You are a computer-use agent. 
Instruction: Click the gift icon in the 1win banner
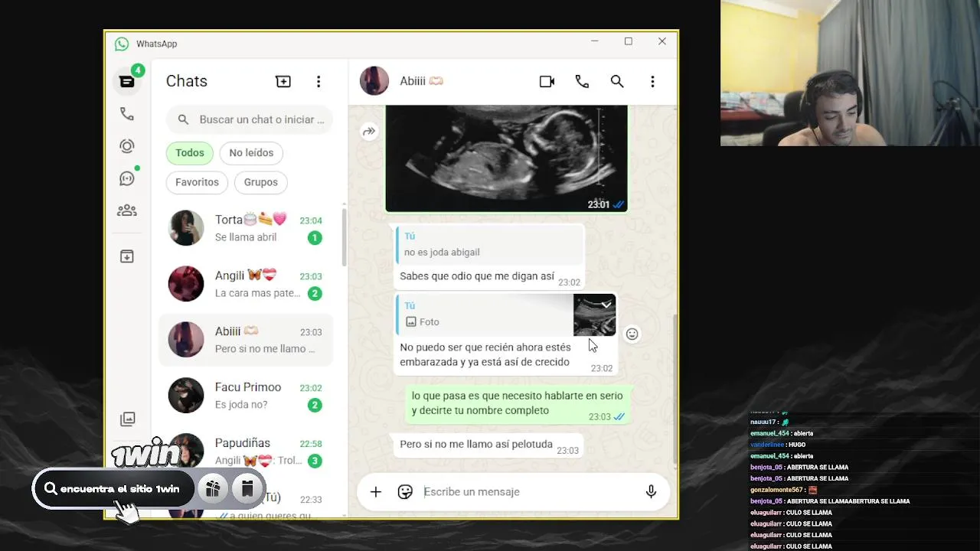213,489
